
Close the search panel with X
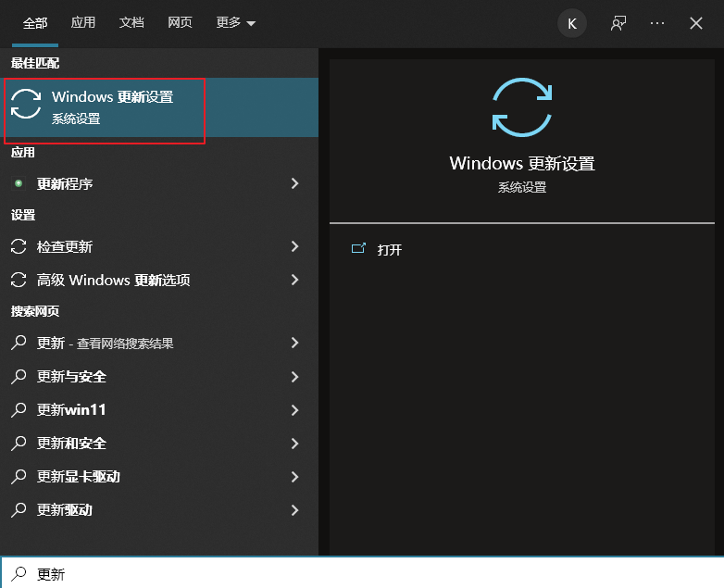pos(696,23)
